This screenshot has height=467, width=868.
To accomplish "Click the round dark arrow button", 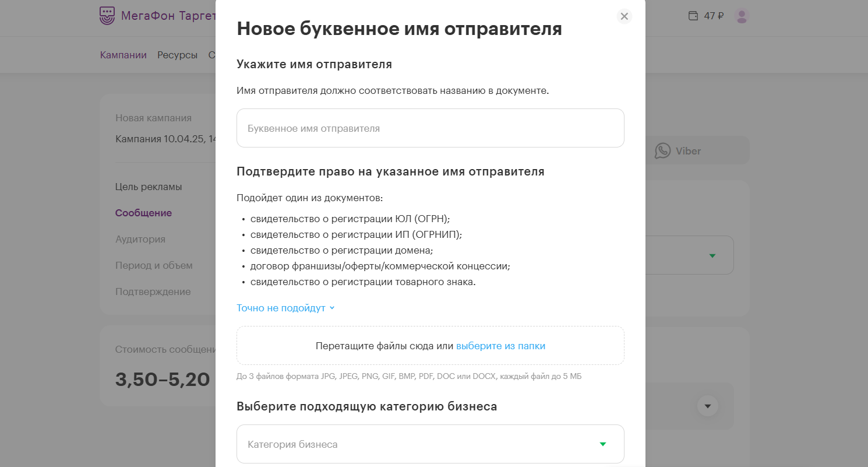I will pos(708,406).
